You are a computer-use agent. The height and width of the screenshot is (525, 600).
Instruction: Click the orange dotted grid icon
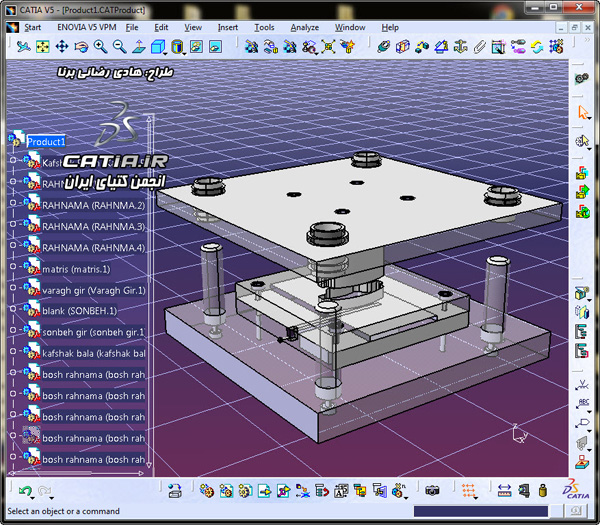tap(468, 490)
